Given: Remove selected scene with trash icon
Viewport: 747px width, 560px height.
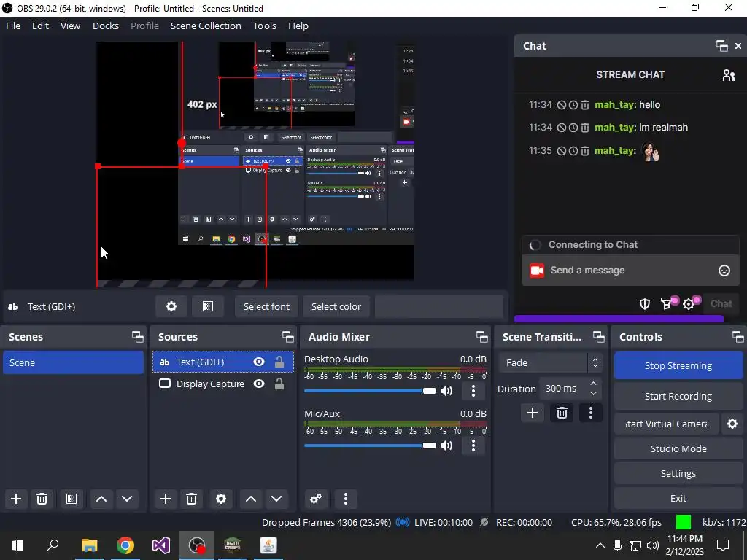Looking at the screenshot, I should (42, 499).
